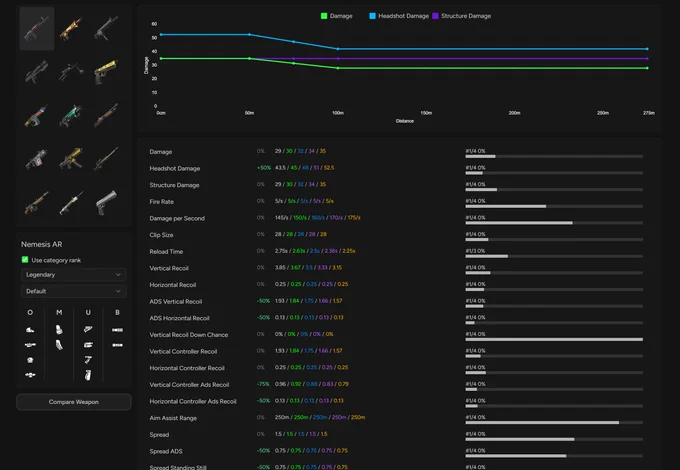Click the 43.5 Headshot Damage value
680x470 pixels.
(x=280, y=168)
